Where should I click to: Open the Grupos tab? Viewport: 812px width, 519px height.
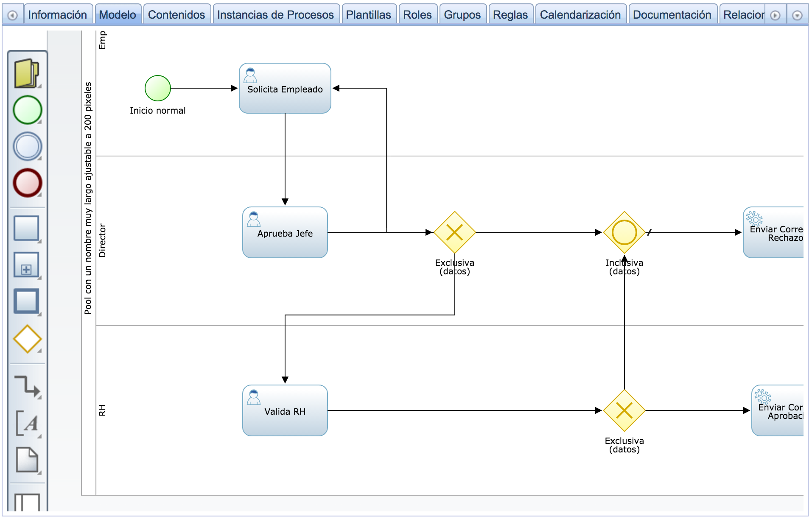pos(462,15)
